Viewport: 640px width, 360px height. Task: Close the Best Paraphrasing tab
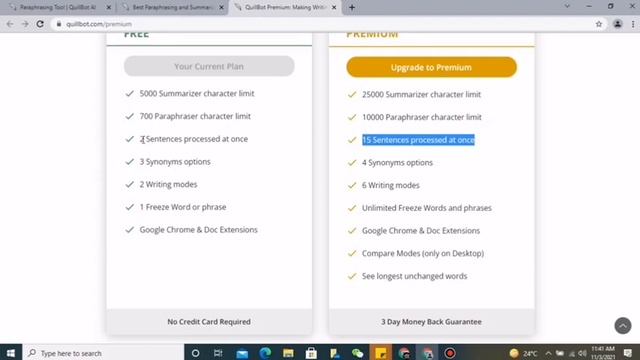tap(221, 7)
